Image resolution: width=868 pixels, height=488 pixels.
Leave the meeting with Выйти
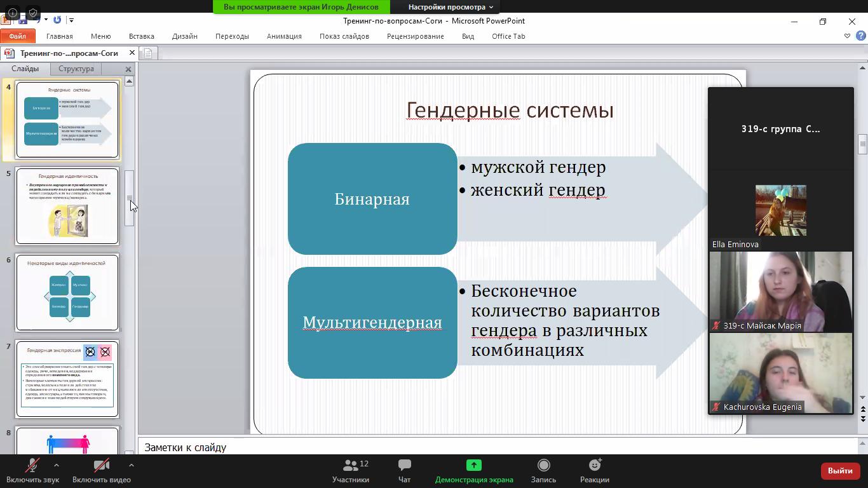(839, 471)
